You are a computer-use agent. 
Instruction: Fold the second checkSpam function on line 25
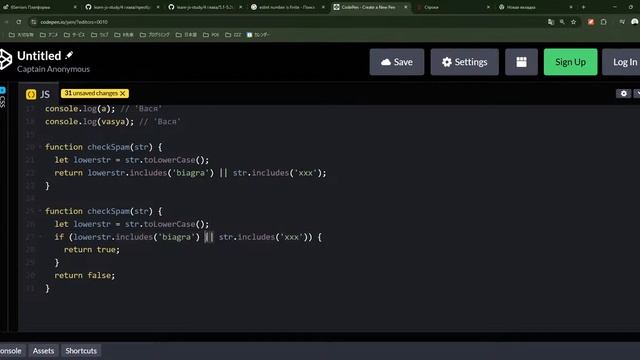point(40,211)
